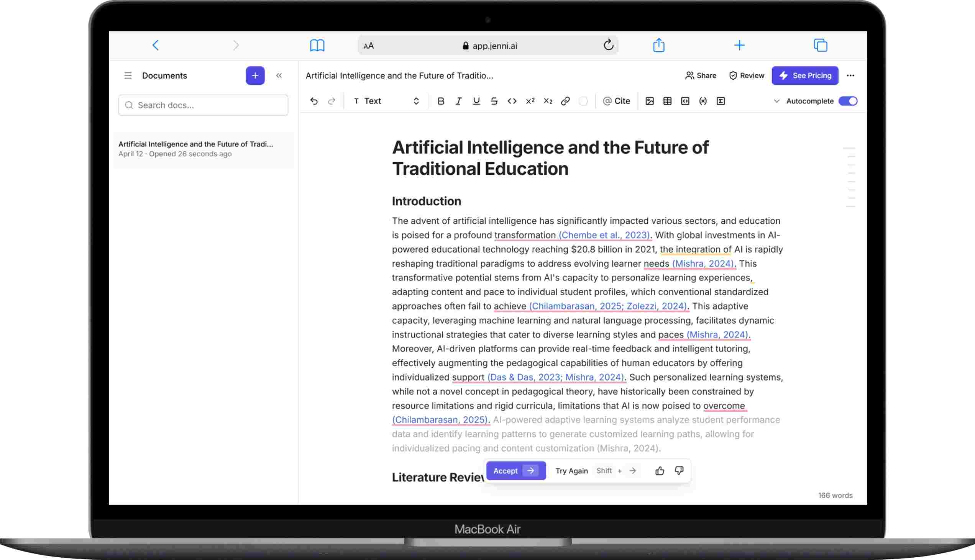This screenshot has width=975, height=560.
Task: Undo the last edit
Action: click(314, 101)
